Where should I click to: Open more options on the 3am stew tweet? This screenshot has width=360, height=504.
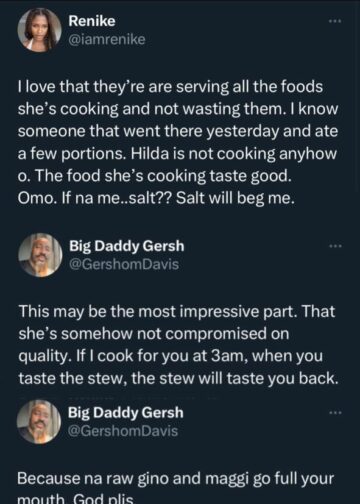pyautogui.click(x=335, y=246)
